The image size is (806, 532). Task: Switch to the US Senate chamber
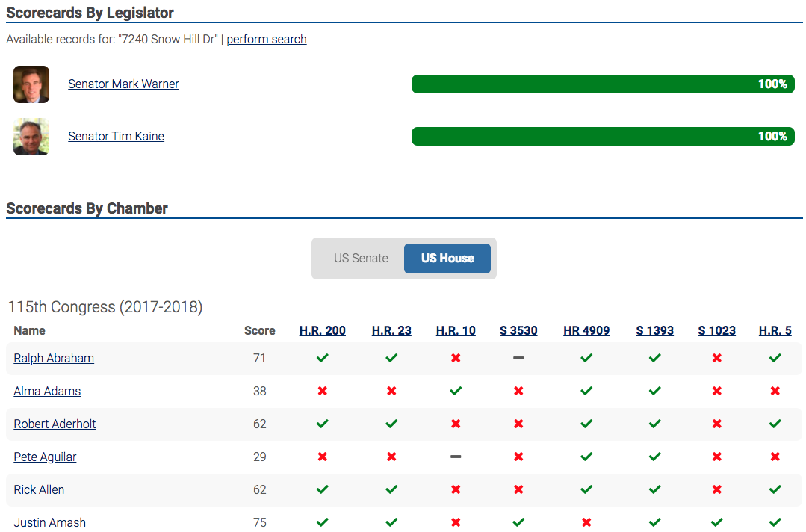point(361,258)
